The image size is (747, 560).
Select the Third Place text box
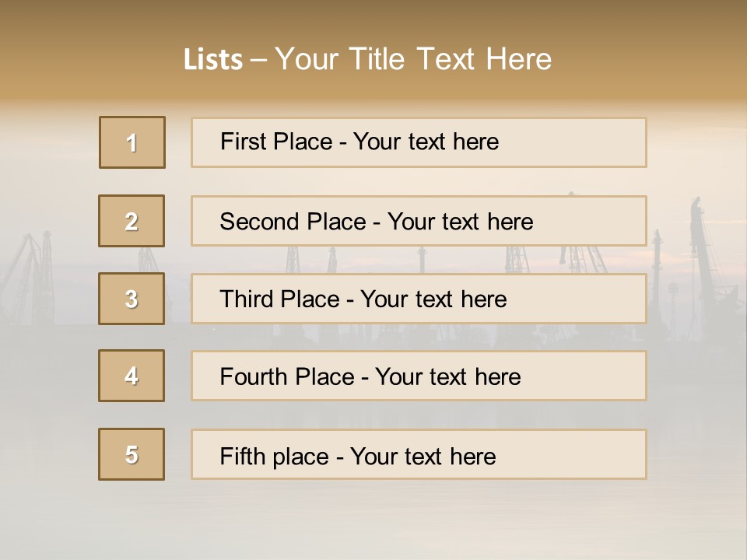click(x=419, y=299)
